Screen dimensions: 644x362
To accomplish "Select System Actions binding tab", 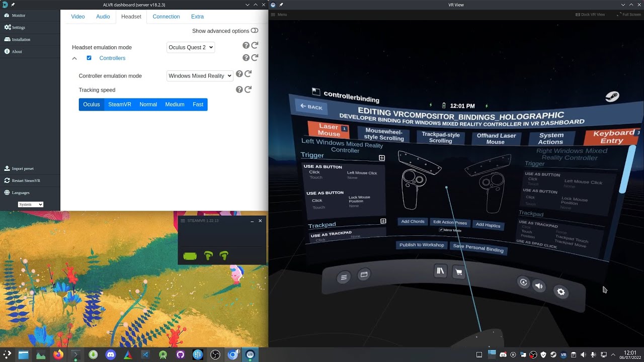I will (x=551, y=138).
